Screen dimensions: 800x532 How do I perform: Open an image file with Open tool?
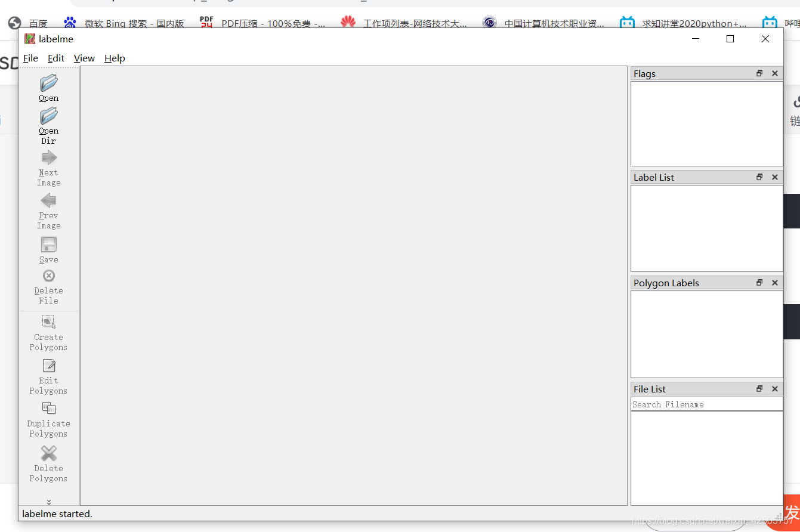[x=49, y=88]
